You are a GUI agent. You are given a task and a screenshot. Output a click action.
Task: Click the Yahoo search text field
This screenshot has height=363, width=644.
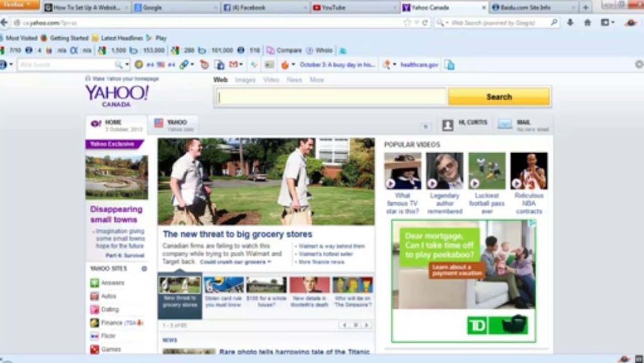332,96
